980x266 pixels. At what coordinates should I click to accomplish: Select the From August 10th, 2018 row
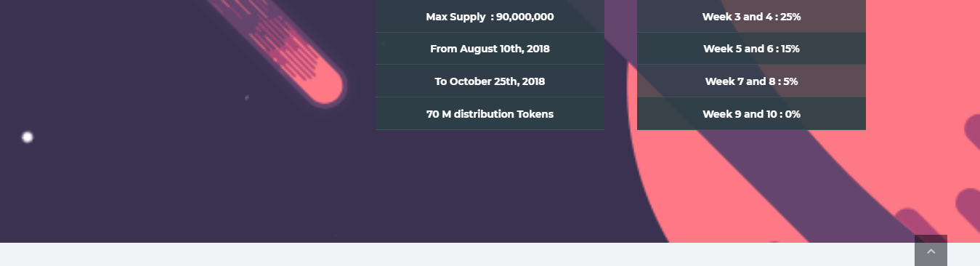(x=490, y=49)
